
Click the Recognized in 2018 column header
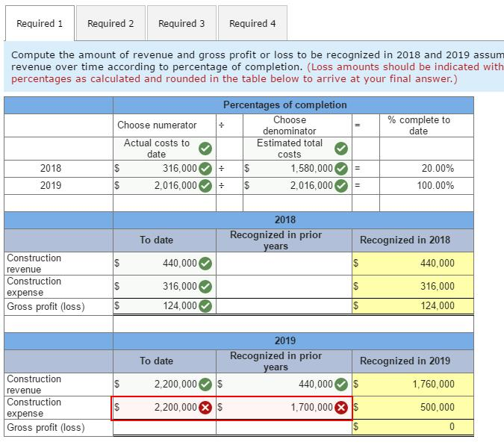[x=405, y=240]
